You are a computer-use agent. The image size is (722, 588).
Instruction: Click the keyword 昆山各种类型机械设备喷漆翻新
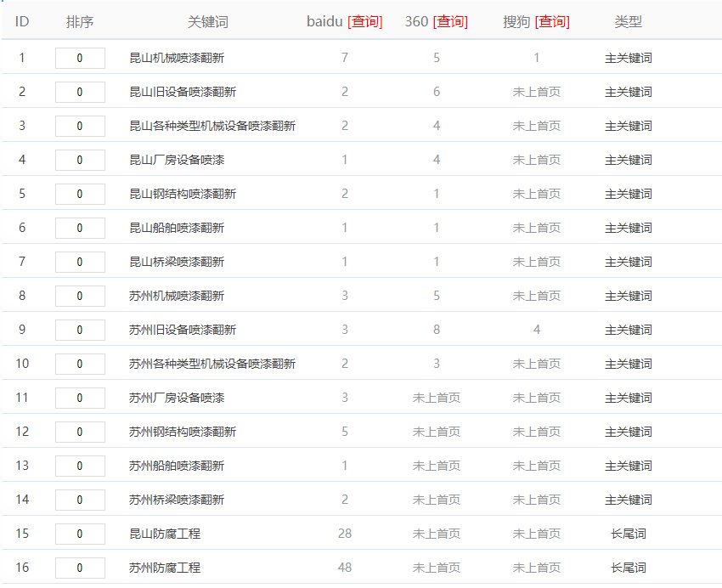coord(212,126)
